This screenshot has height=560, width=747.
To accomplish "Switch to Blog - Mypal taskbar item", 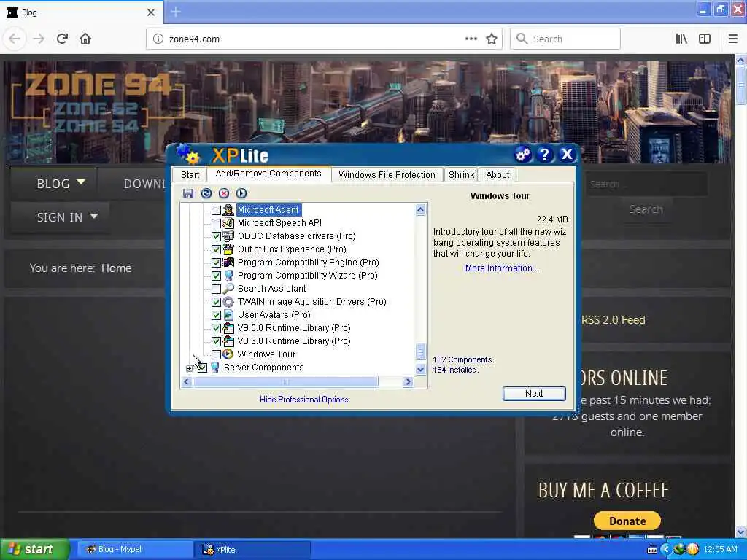I will click(x=135, y=550).
